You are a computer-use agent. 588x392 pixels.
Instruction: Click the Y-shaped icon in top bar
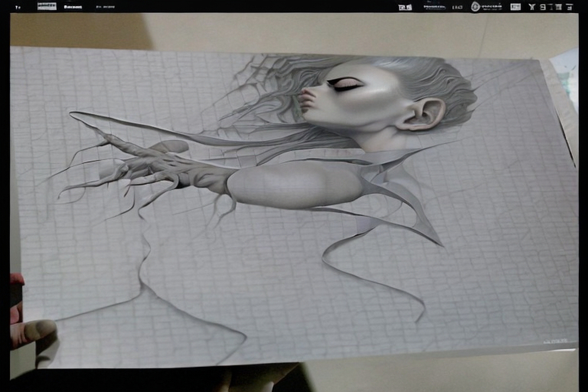531,7
